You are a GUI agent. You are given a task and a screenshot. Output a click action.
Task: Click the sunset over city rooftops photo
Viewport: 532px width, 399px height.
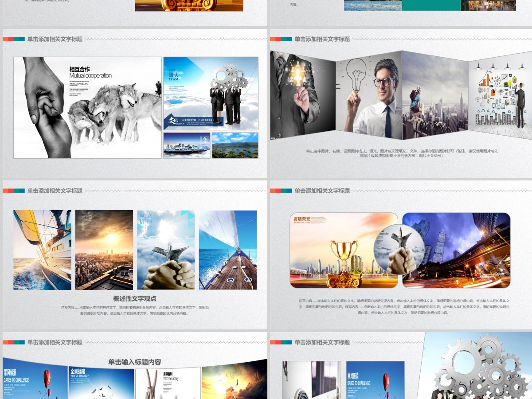104,250
